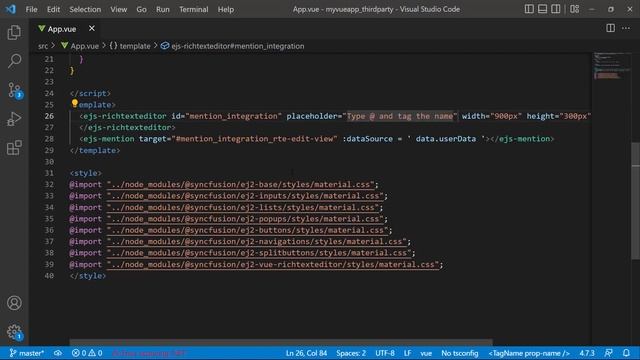
Task: Click the ej2-navigations material.css import link
Action: click(257, 242)
